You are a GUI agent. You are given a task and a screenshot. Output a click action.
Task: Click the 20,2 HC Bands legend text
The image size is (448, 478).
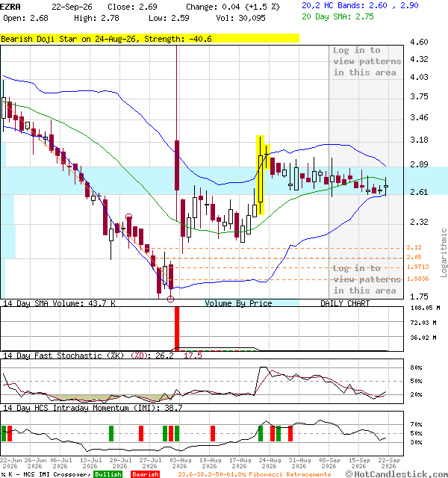[360, 5]
